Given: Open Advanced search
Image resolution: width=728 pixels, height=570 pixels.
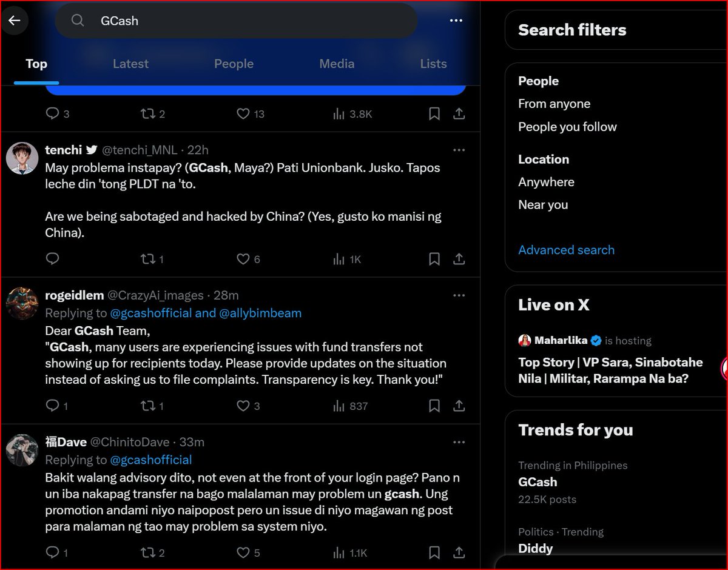Looking at the screenshot, I should 566,249.
